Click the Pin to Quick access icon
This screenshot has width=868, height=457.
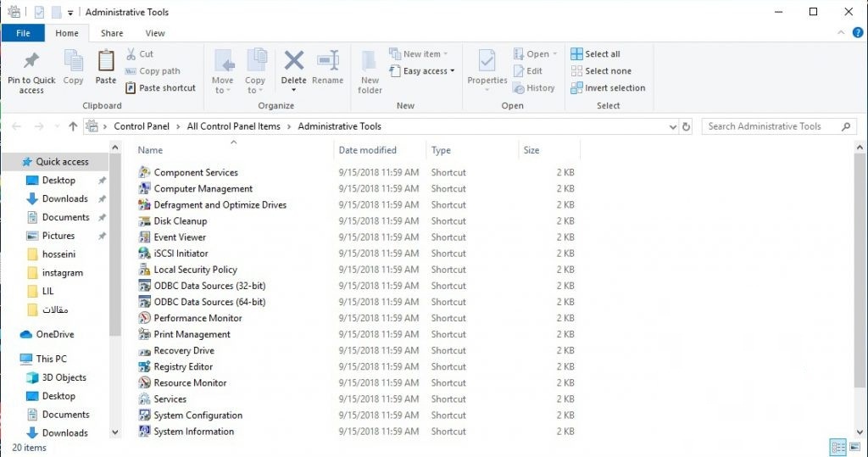[x=31, y=62]
